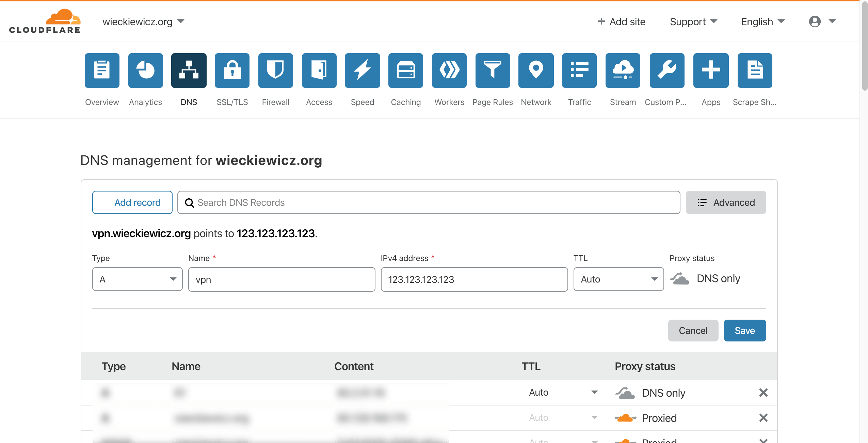Open the Access door icon
The width and height of the screenshot is (868, 443).
(x=319, y=71)
